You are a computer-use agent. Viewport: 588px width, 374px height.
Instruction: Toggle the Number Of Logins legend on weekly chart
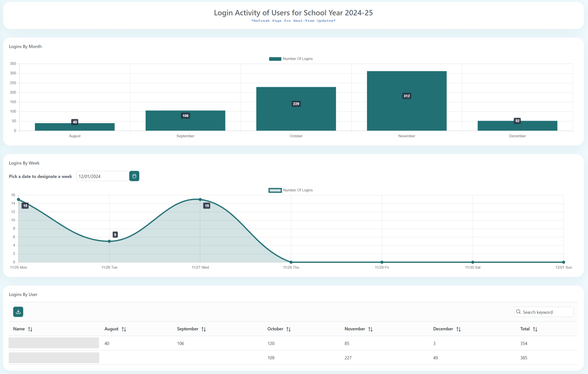(291, 190)
